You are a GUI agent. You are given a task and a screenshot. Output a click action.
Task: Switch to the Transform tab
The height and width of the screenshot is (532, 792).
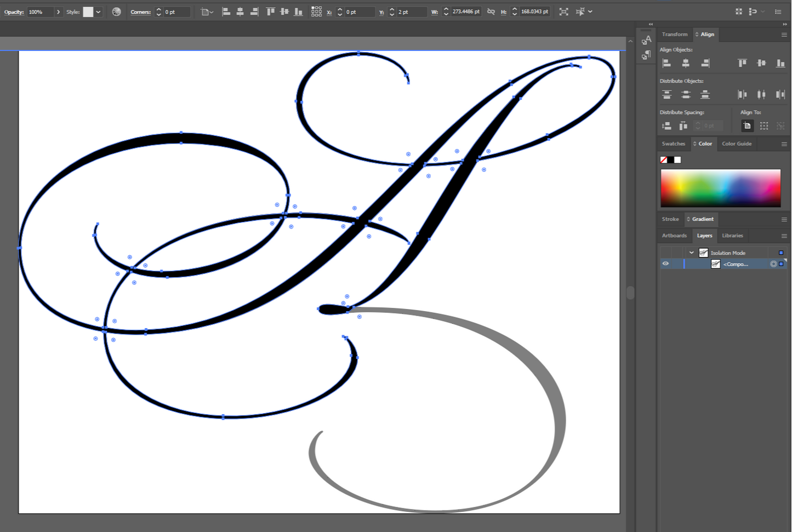674,34
